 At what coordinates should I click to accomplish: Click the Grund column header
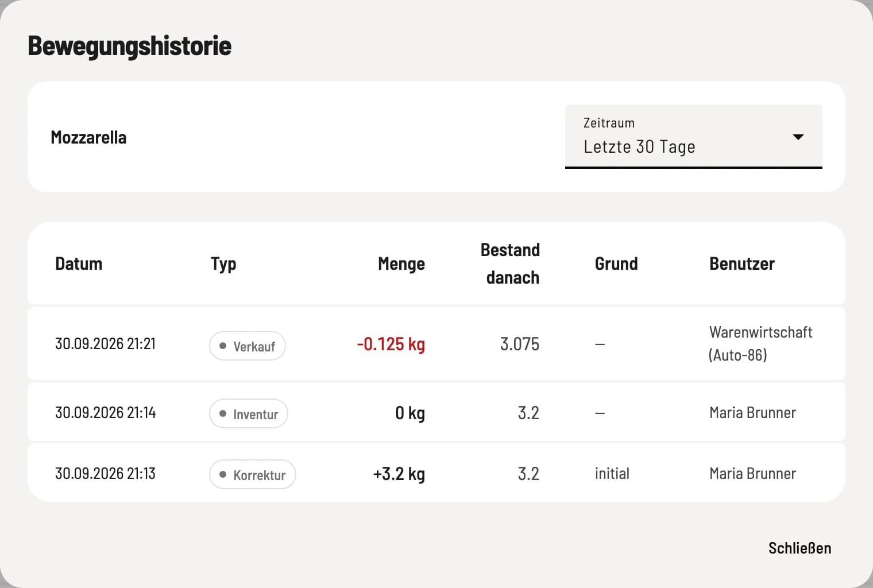[616, 264]
